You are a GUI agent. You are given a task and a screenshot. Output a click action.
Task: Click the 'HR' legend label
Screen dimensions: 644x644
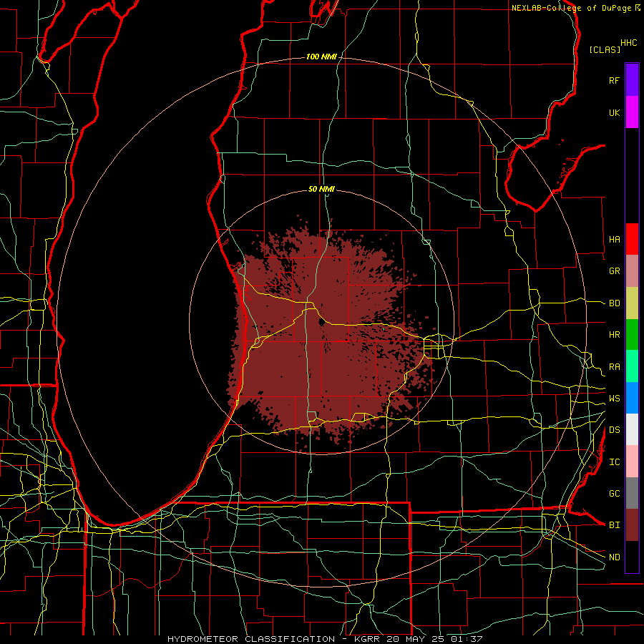(x=614, y=335)
